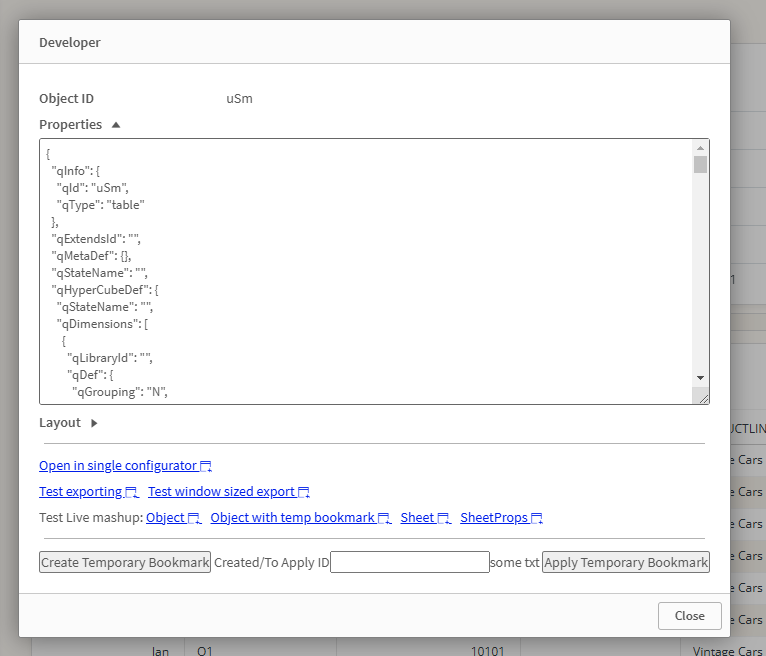Click the Layout heading label
This screenshot has width=766, height=656.
coord(60,423)
